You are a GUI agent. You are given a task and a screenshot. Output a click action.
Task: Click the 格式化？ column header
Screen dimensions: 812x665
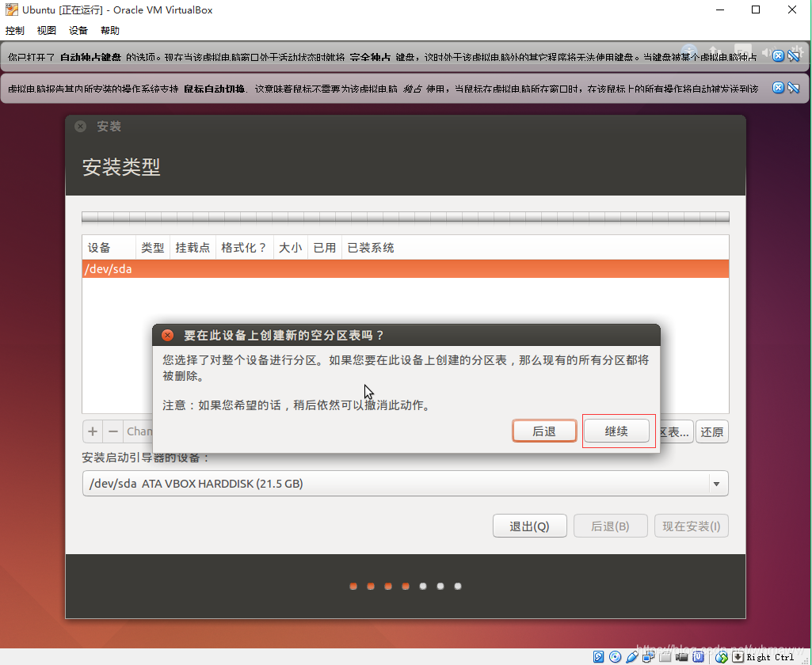click(x=244, y=248)
